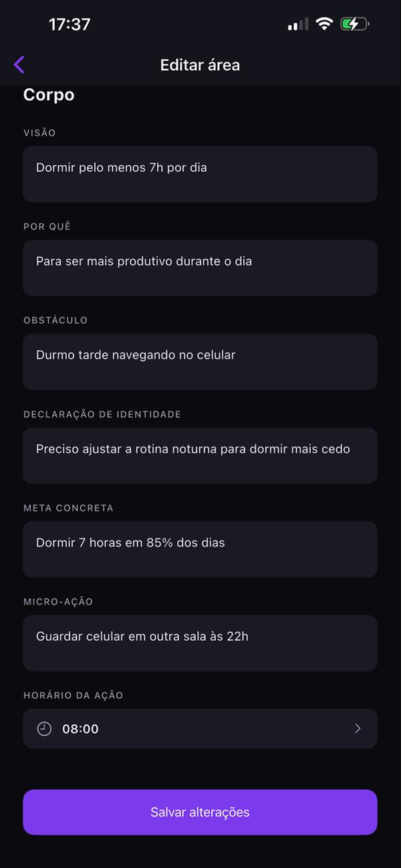Tap the clock display showing 17:37
401x868 pixels.
click(69, 23)
